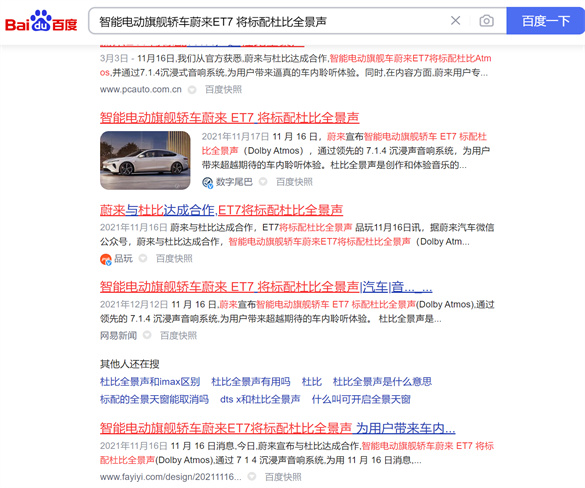The width and height of the screenshot is (585, 488).
Task: Open 蔚来与杜比达成合作 result title
Action: click(221, 210)
